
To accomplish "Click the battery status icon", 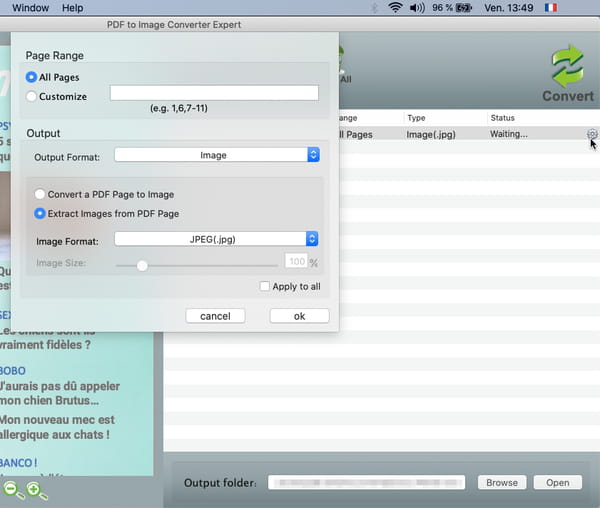I will click(464, 8).
